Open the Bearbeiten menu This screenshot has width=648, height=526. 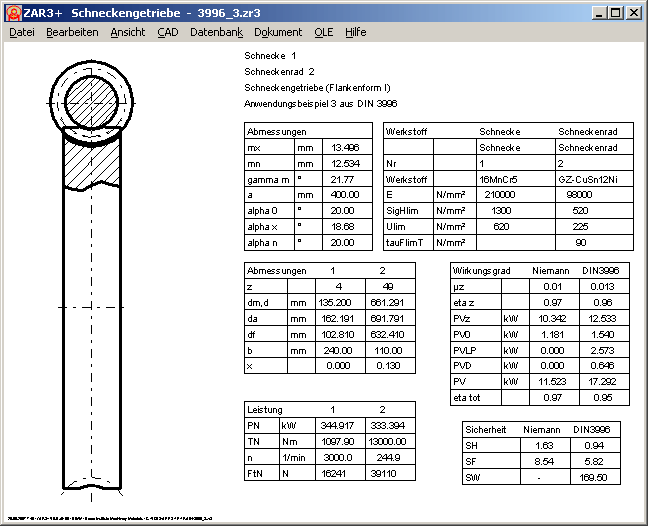[x=72, y=32]
